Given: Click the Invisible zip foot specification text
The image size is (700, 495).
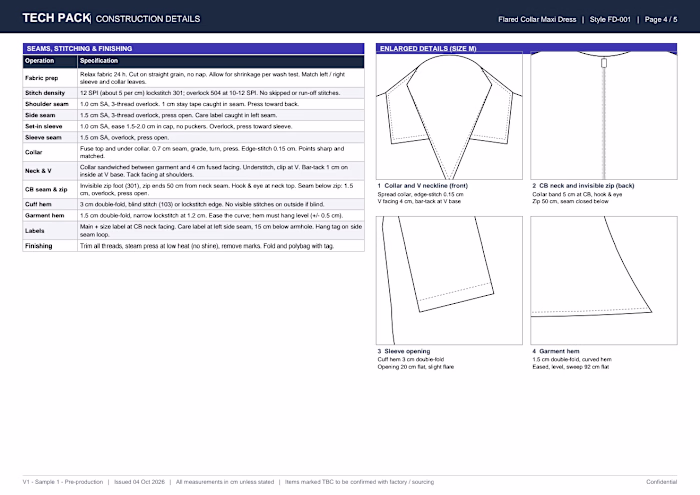Looking at the screenshot, I should click(217, 189).
